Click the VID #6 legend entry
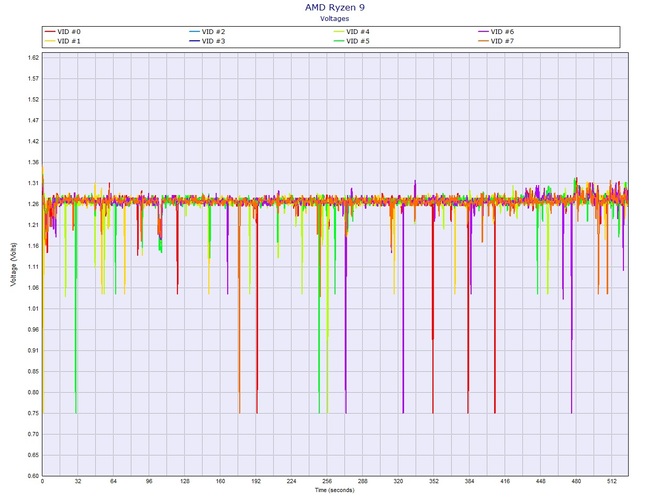 coord(496,32)
